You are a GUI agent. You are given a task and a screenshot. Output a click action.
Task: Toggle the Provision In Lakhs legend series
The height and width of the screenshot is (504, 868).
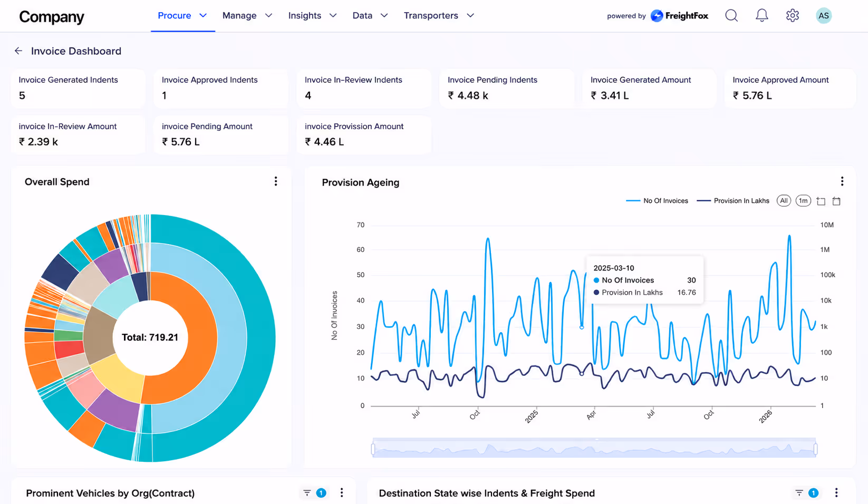[x=733, y=201]
